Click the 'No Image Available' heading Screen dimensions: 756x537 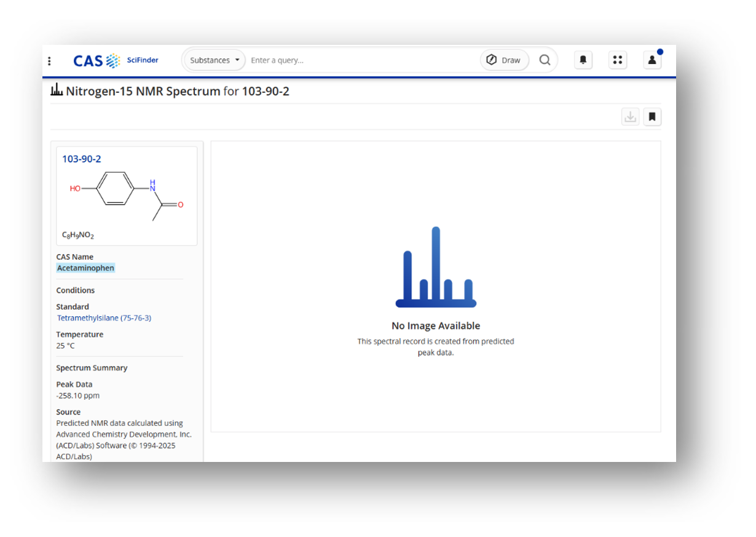436,326
